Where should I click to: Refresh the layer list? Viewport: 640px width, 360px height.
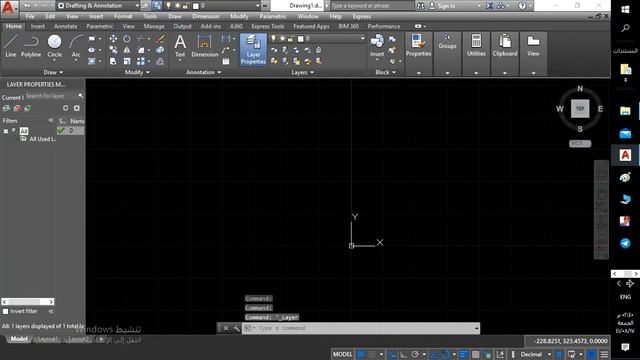[65, 108]
